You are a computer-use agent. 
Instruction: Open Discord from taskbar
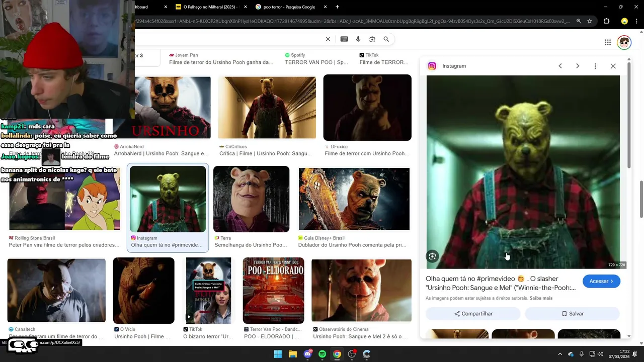(x=307, y=354)
